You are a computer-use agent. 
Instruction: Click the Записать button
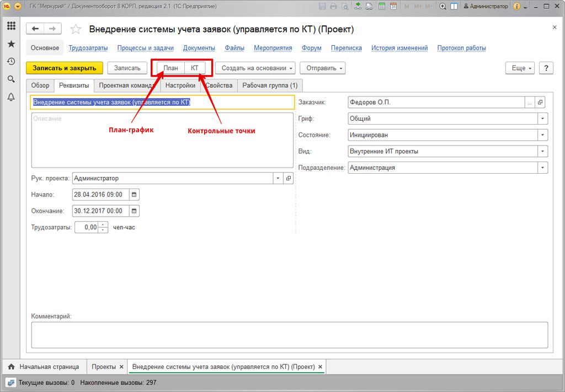click(127, 68)
